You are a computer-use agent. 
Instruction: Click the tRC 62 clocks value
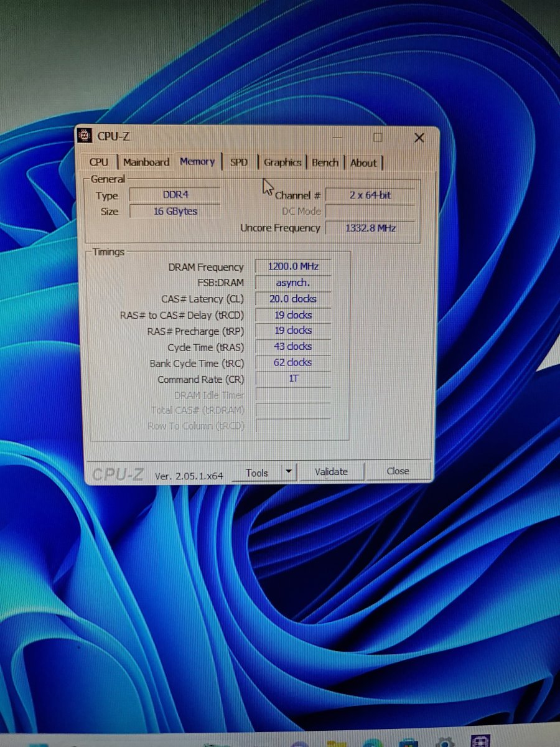293,362
